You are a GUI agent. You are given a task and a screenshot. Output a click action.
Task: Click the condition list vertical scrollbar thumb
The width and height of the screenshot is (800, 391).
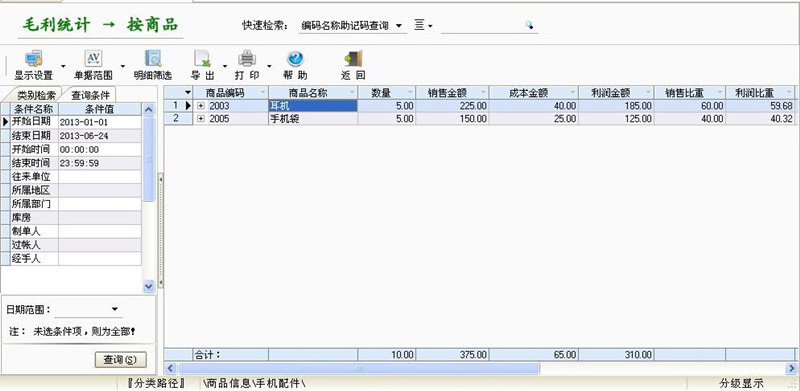coord(148,159)
